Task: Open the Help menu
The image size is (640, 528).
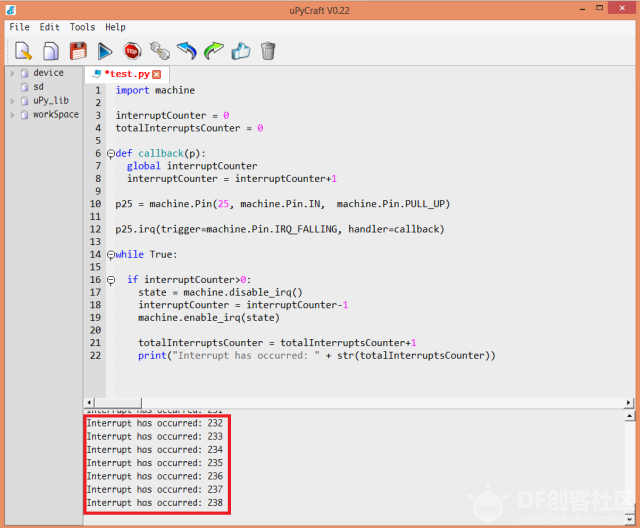Action: point(115,27)
